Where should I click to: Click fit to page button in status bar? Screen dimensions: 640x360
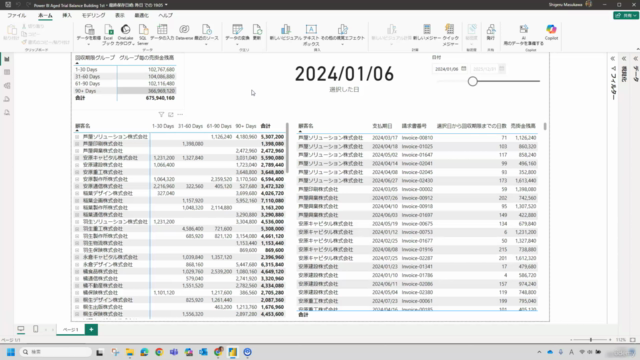point(633,340)
